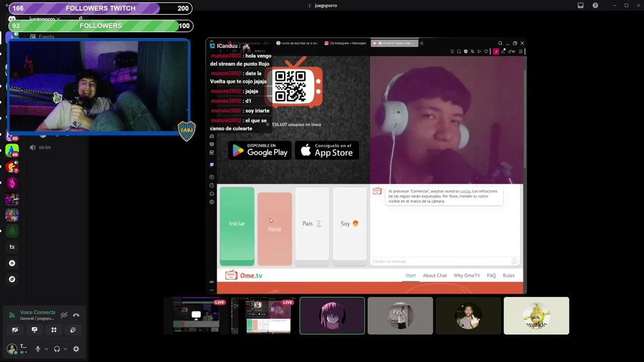
Task: Open the soundboard button
Action: 73,330
